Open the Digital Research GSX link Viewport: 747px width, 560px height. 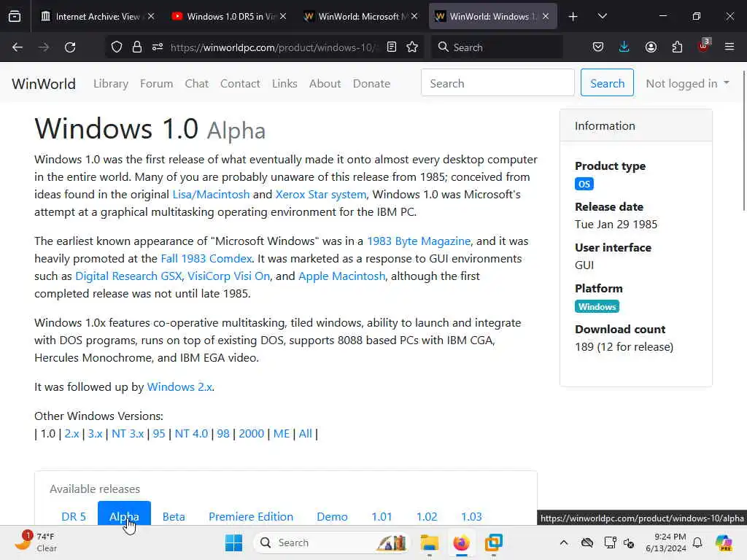(x=128, y=276)
